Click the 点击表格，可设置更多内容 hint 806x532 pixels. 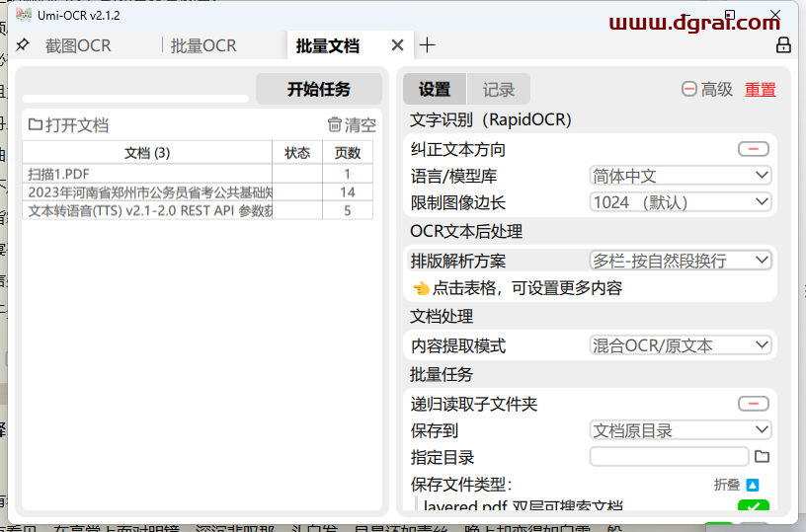point(518,287)
